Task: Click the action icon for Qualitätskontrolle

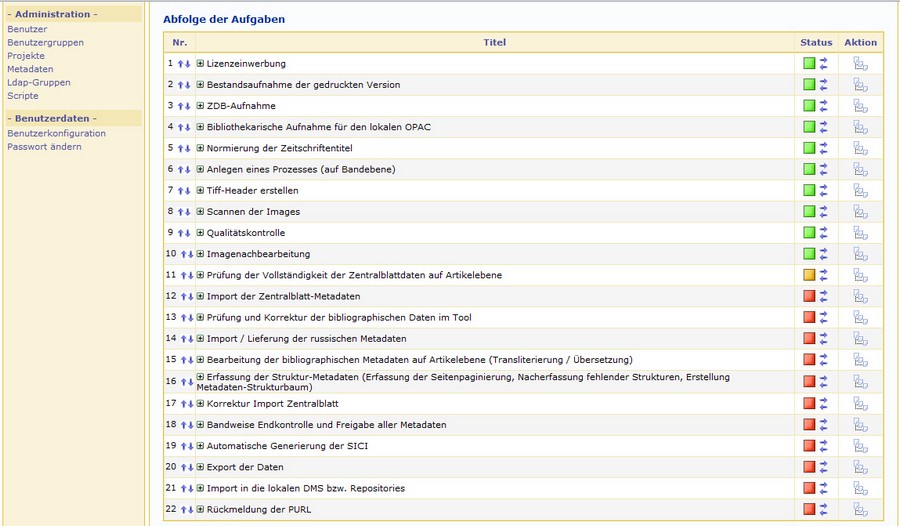Action: [x=860, y=233]
